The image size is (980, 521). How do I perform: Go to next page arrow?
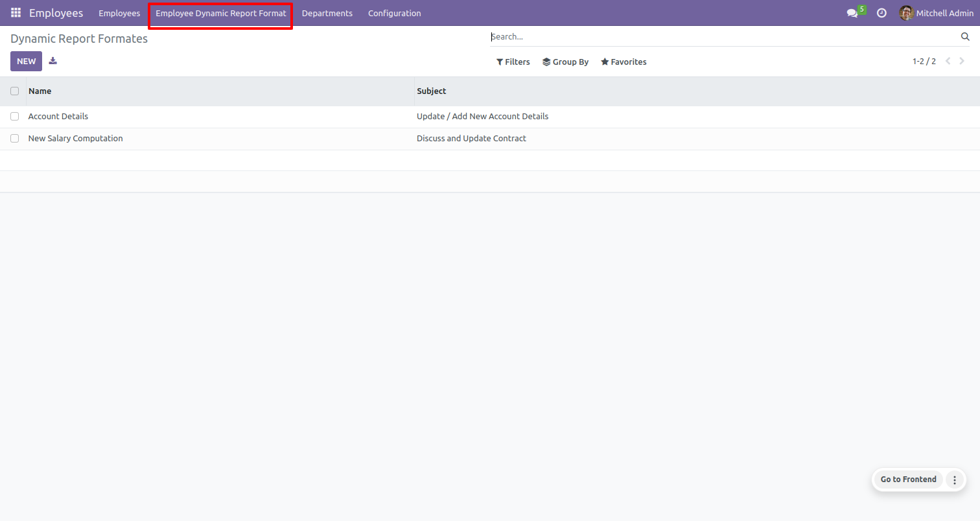click(962, 62)
